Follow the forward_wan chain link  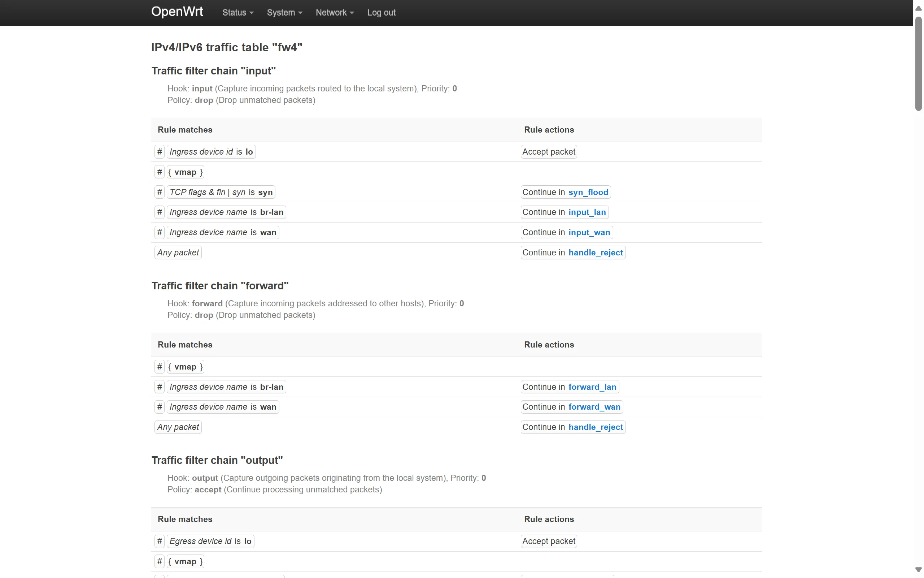(x=594, y=407)
